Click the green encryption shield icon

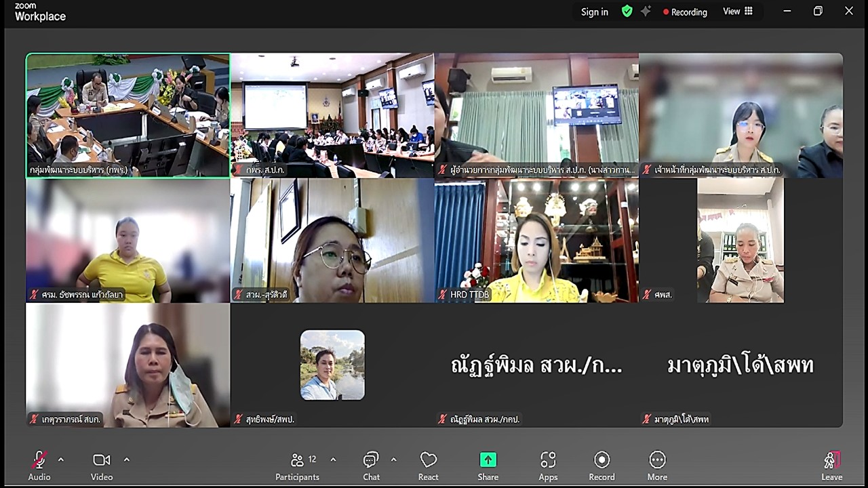[627, 12]
